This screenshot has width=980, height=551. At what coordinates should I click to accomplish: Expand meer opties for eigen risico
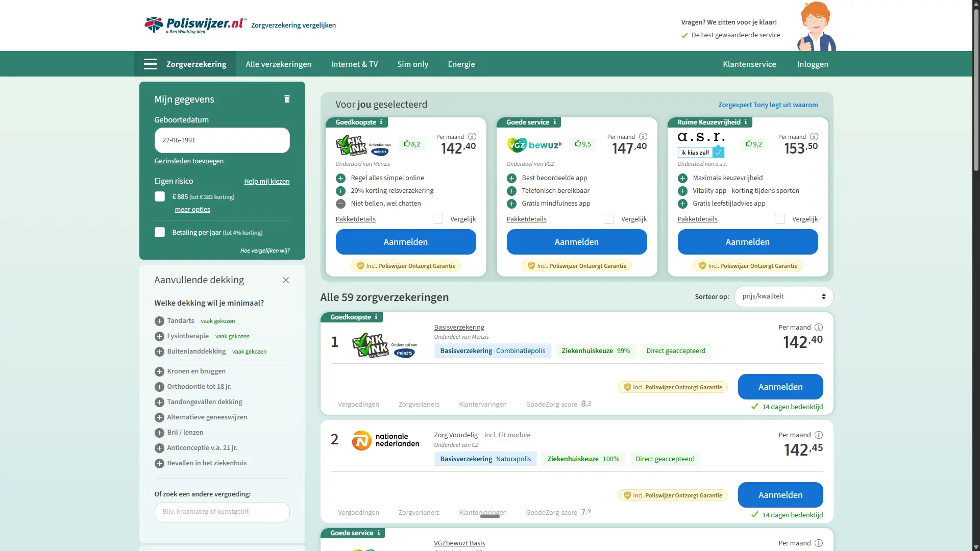point(192,210)
